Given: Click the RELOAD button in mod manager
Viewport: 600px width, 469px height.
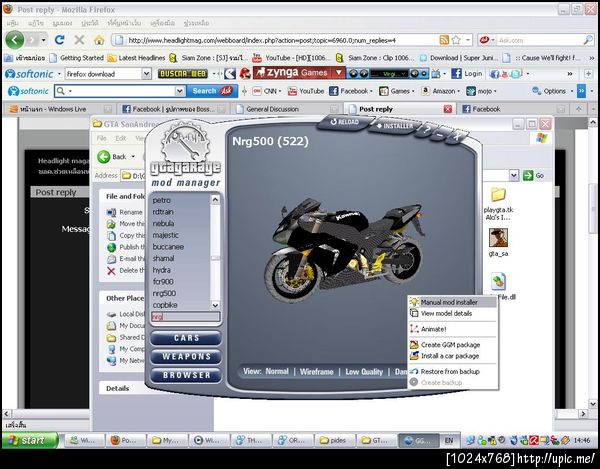Looking at the screenshot, I should [344, 122].
